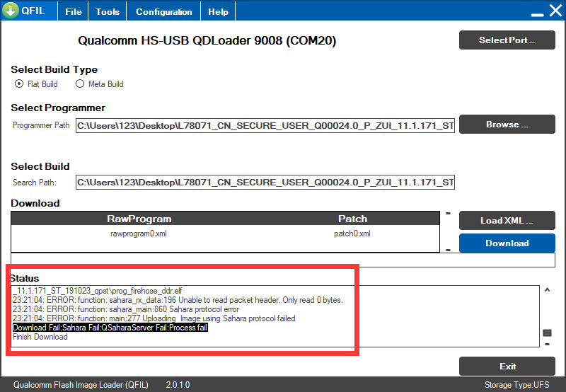Open the Tools menu
Screen dimensions: 566x392
pyautogui.click(x=108, y=12)
